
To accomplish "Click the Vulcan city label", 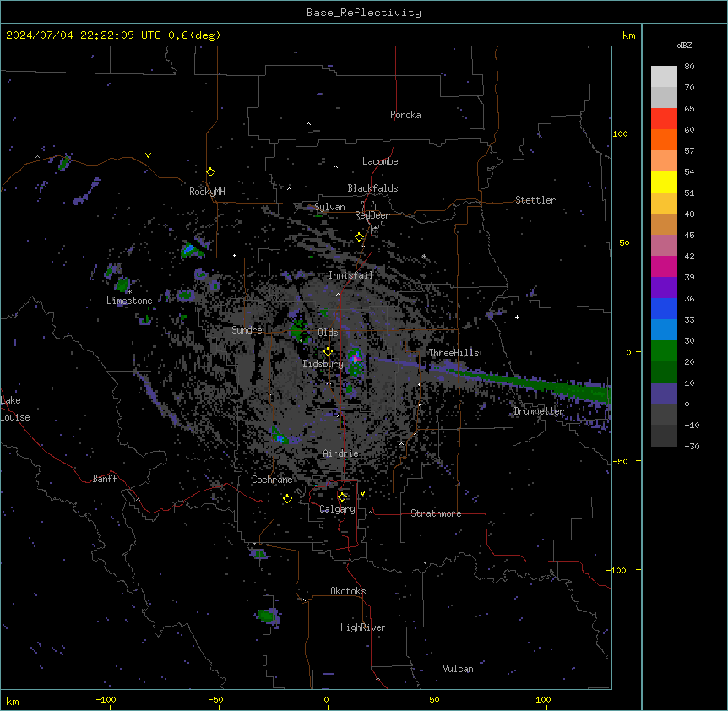I will tap(458, 669).
